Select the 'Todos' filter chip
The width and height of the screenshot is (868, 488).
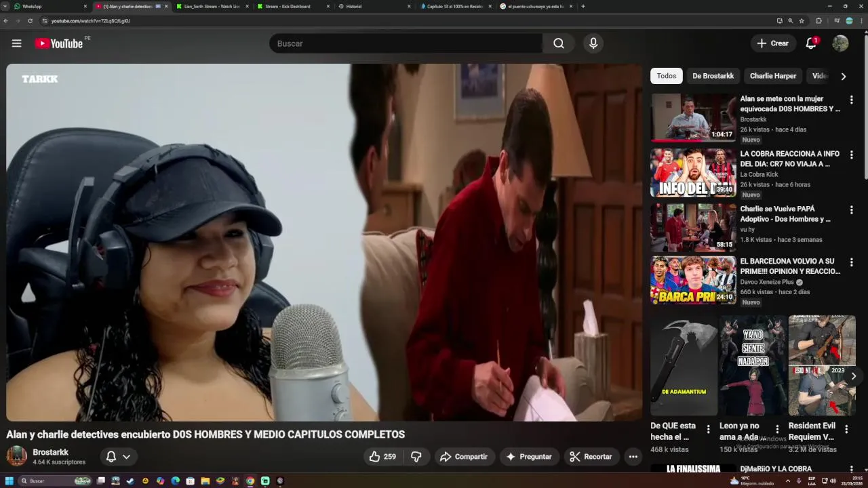(667, 76)
